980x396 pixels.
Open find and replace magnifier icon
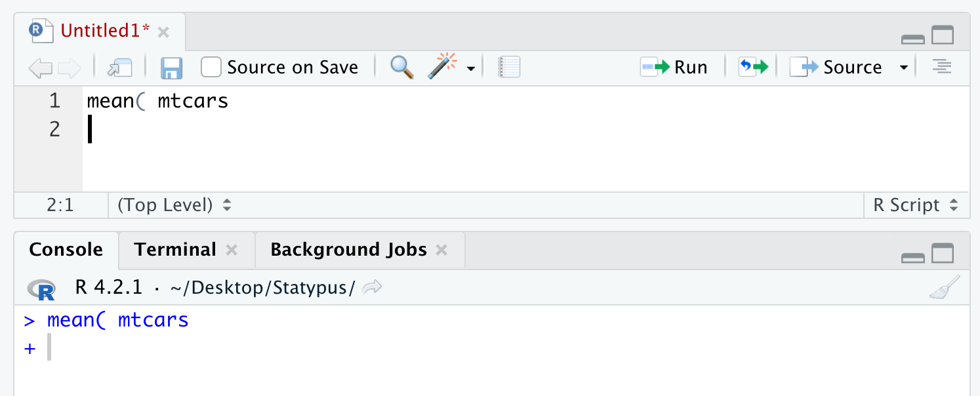(401, 67)
